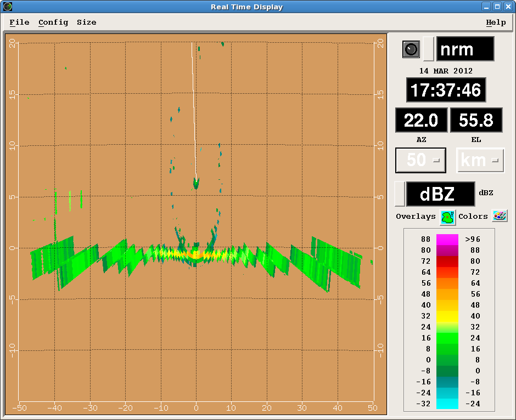Open the 50 range dropdown
The image size is (516, 420).
pyautogui.click(x=420, y=160)
